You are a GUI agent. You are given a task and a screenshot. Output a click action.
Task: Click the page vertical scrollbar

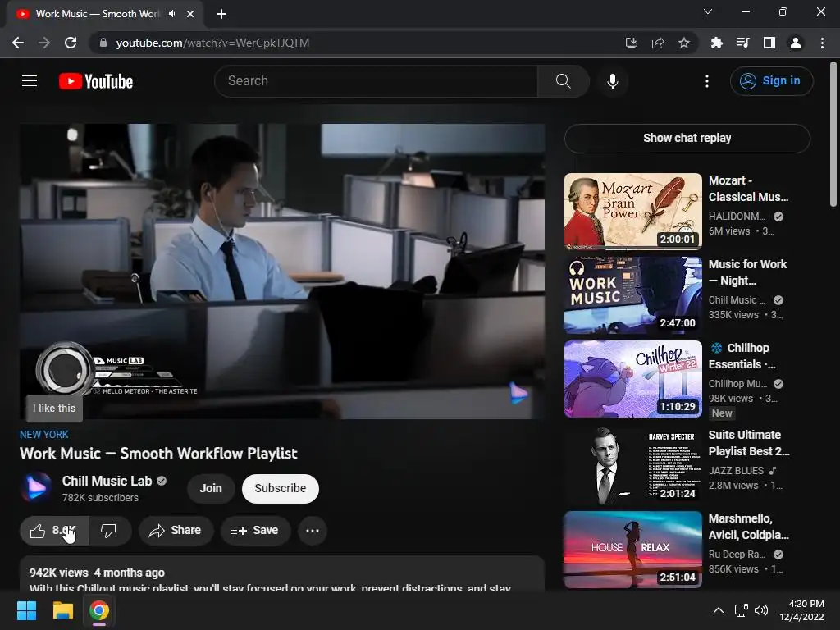click(833, 134)
